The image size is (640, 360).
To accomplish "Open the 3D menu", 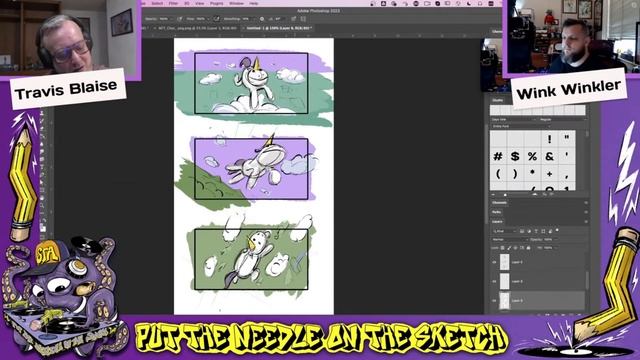I will [187, 3].
